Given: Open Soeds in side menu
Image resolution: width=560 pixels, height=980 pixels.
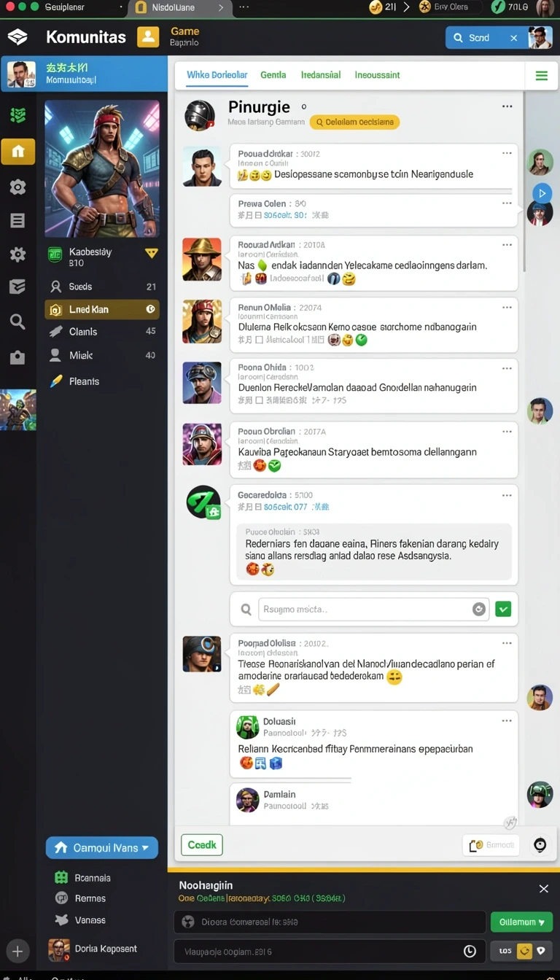Looking at the screenshot, I should pos(101,287).
